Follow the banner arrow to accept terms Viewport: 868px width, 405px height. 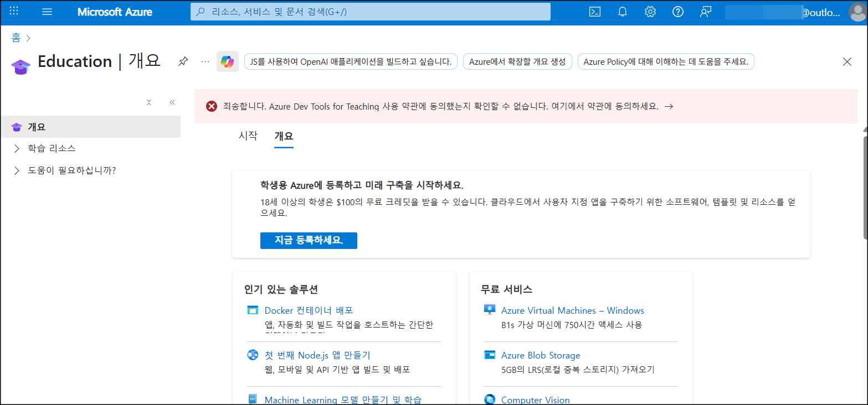pyautogui.click(x=669, y=106)
